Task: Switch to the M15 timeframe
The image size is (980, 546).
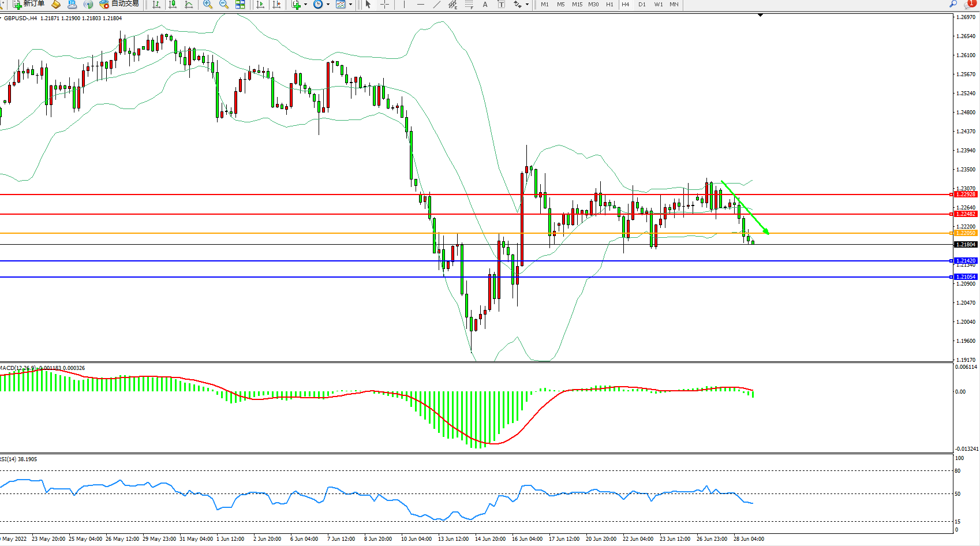Action: (x=577, y=5)
